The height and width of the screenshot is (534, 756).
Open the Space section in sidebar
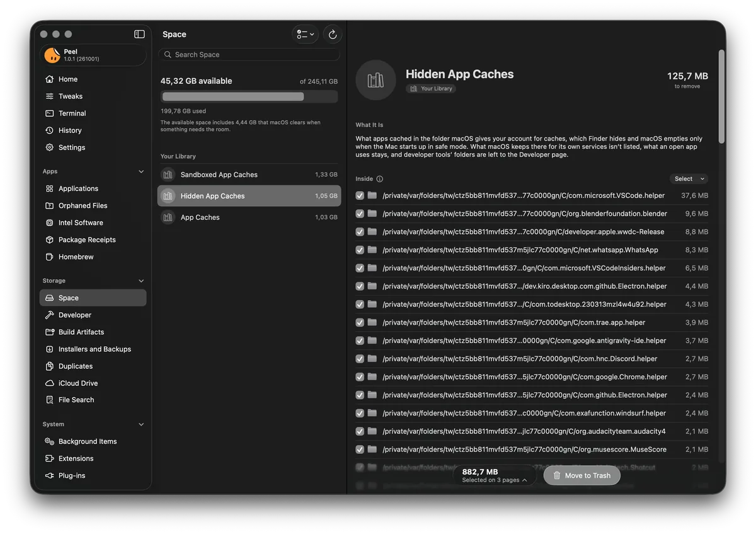click(x=93, y=298)
